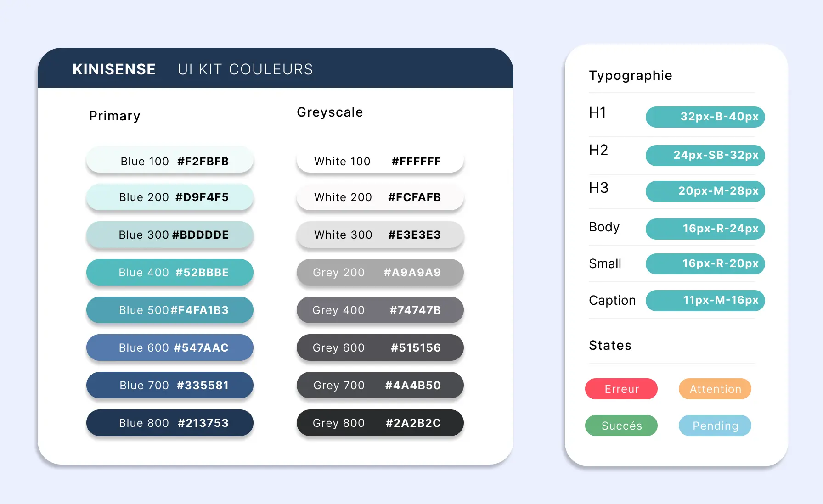Pick the White 300 #E3E3E3 swatch
This screenshot has height=504, width=823.
click(x=380, y=235)
